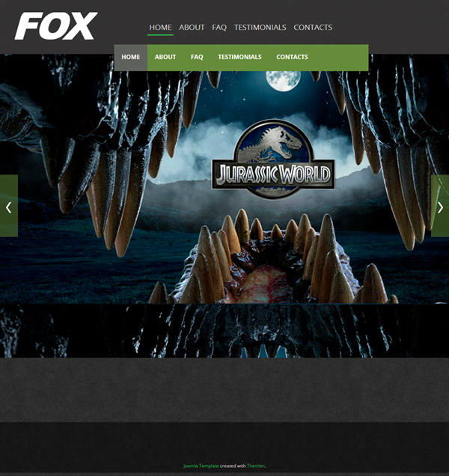
Task: Select TESTIMONIALS in green navigation bar
Action: click(239, 58)
